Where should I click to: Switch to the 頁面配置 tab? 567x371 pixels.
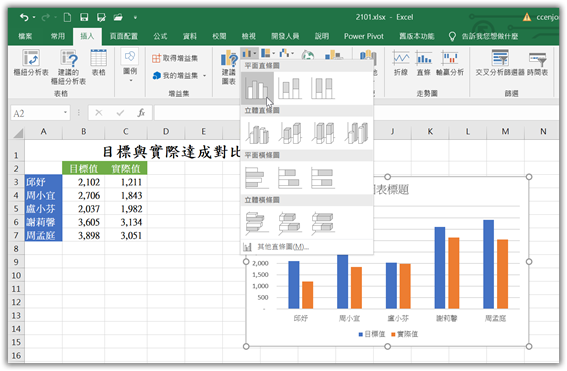124,36
